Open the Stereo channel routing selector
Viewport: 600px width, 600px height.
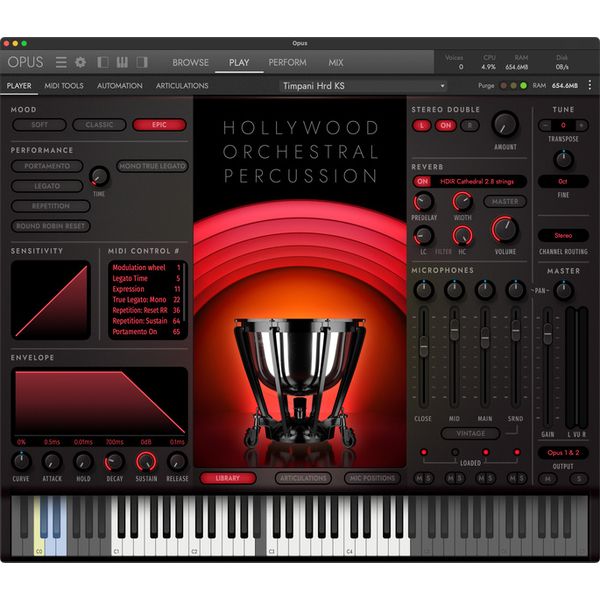(563, 235)
